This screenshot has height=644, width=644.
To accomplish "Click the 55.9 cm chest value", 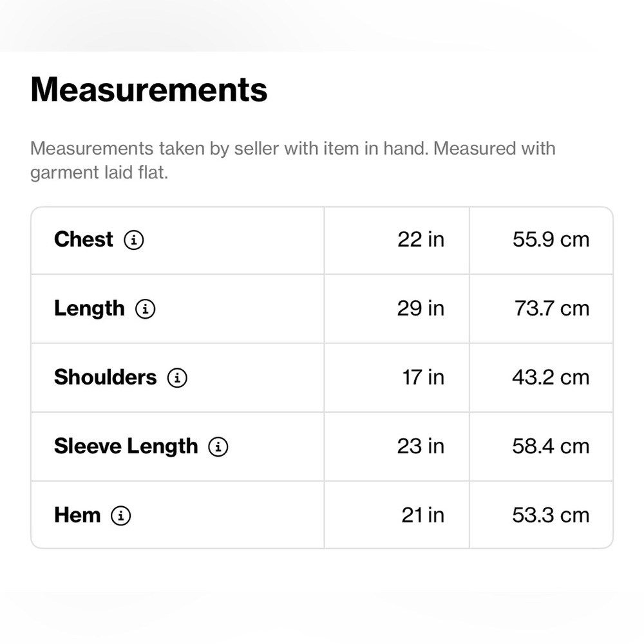I will coord(551,240).
